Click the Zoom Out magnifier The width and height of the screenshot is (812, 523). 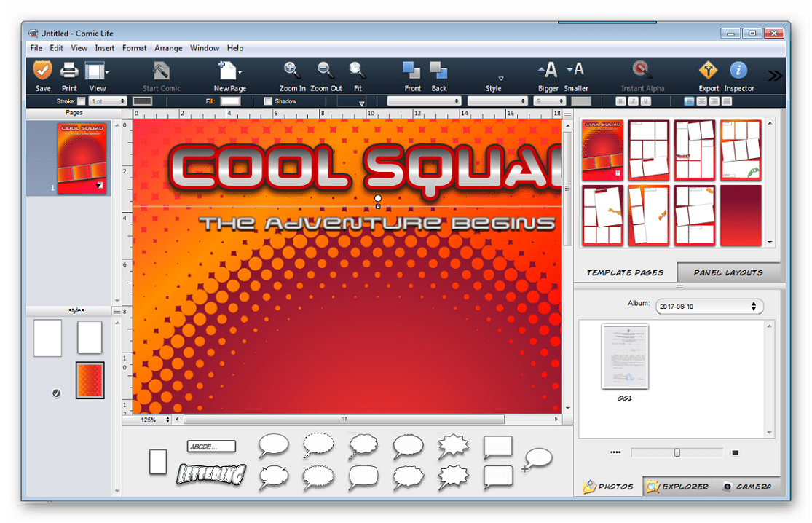coord(326,71)
